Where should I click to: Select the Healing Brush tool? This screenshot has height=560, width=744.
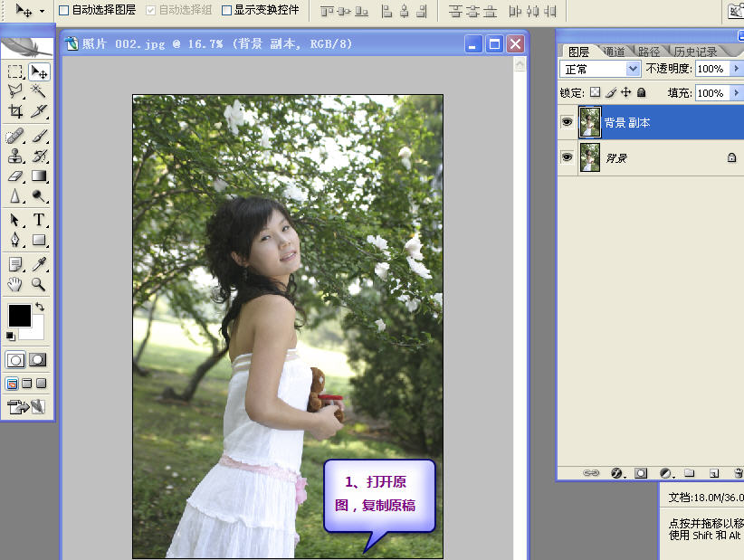[x=15, y=136]
